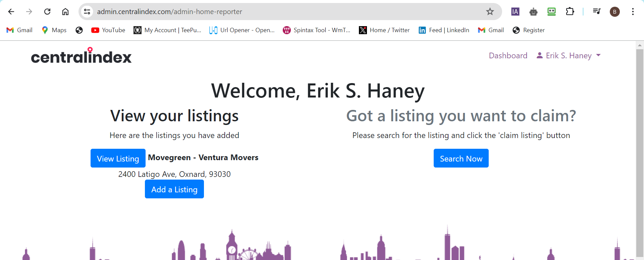Click the 2400 Latigo Ave, Oxnard address
The height and width of the screenshot is (260, 644).
point(174,174)
